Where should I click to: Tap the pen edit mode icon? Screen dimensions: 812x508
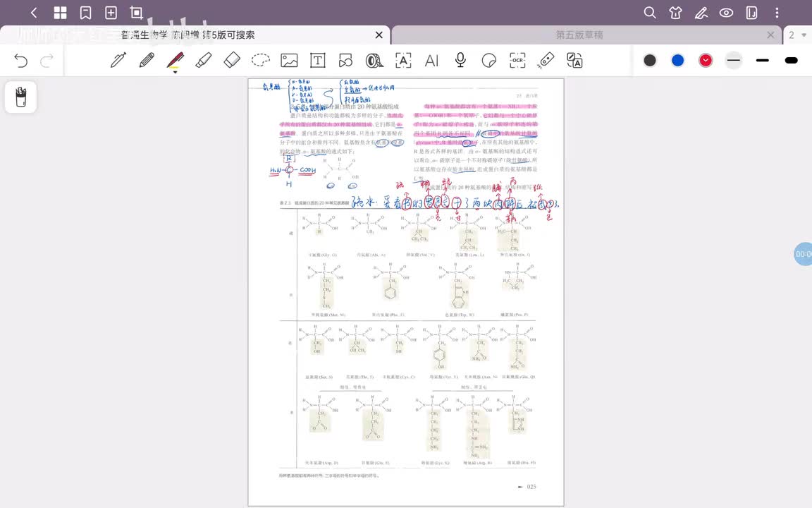pos(701,13)
